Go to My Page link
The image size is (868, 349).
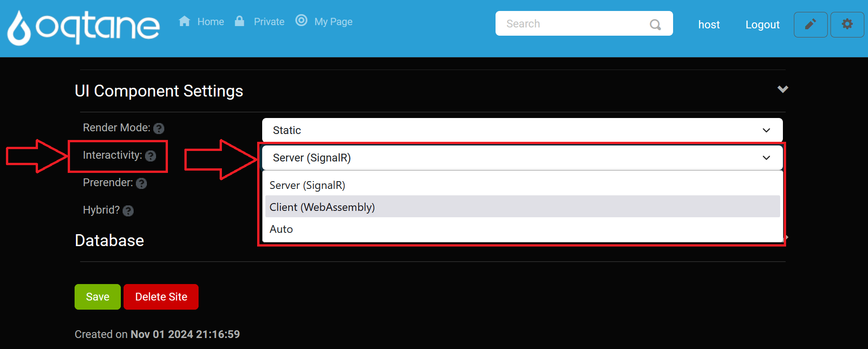[324, 21]
